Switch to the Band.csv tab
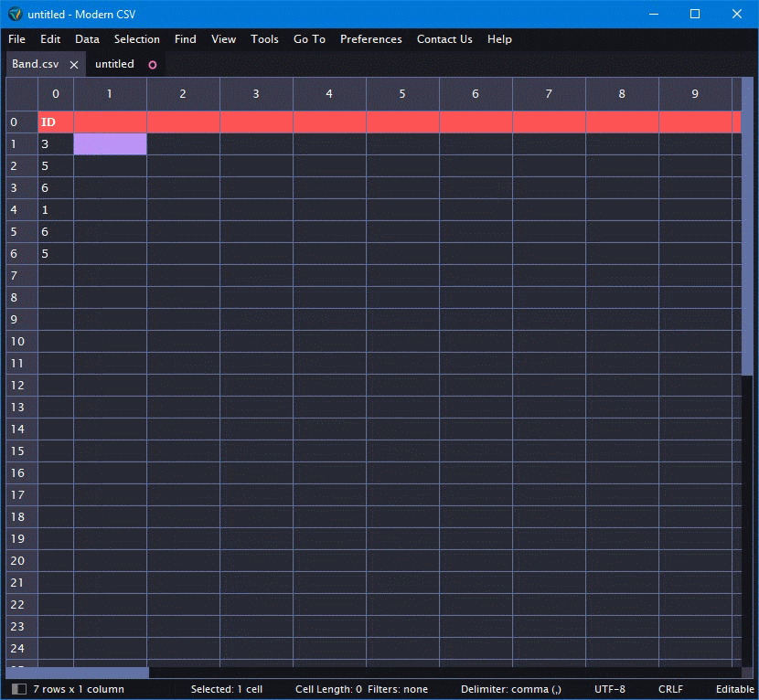The width and height of the screenshot is (759, 700). [x=35, y=65]
